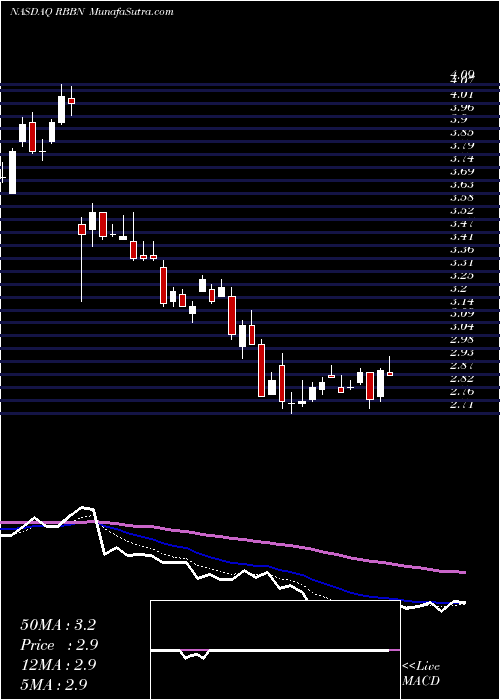Image resolution: width=500 pixels, height=700 pixels.
Task: Select the 3.47 price axis label
Action: point(462,223)
